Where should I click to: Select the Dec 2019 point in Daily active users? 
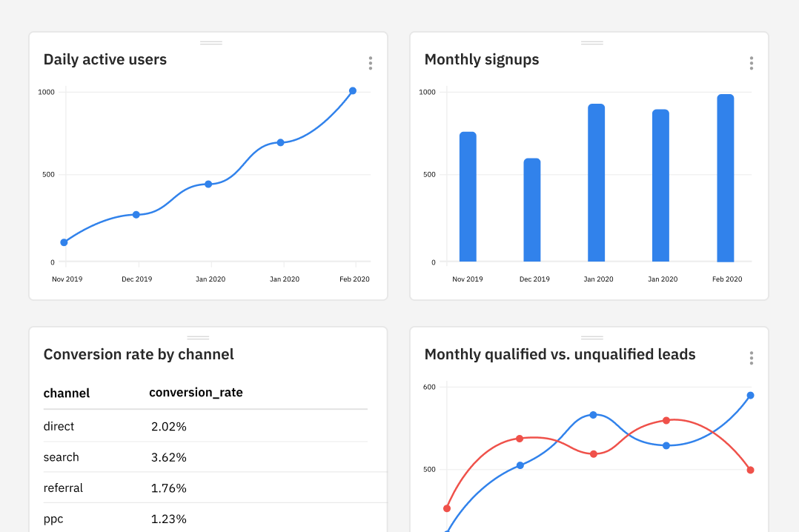point(136,215)
